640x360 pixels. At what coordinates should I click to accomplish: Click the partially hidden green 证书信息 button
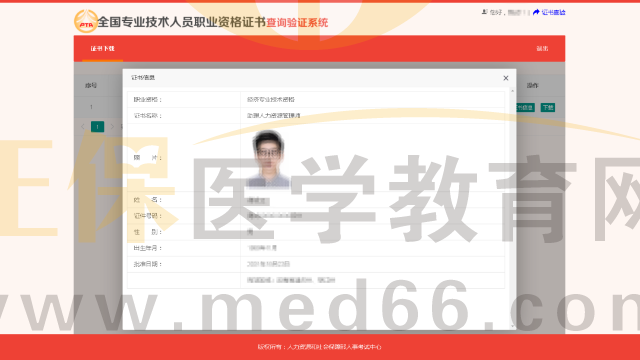(x=526, y=107)
